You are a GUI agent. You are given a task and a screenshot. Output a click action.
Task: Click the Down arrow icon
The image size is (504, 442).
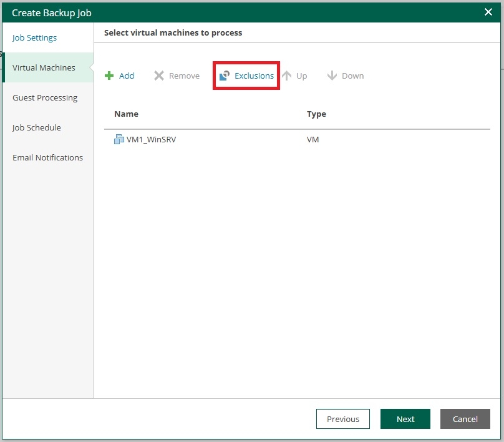tap(332, 76)
